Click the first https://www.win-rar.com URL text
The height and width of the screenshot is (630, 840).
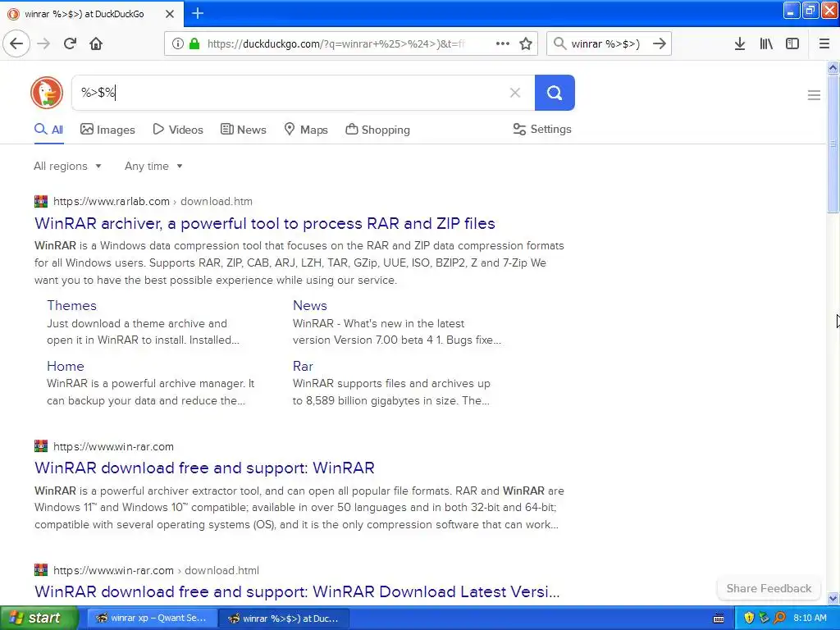[x=113, y=446]
